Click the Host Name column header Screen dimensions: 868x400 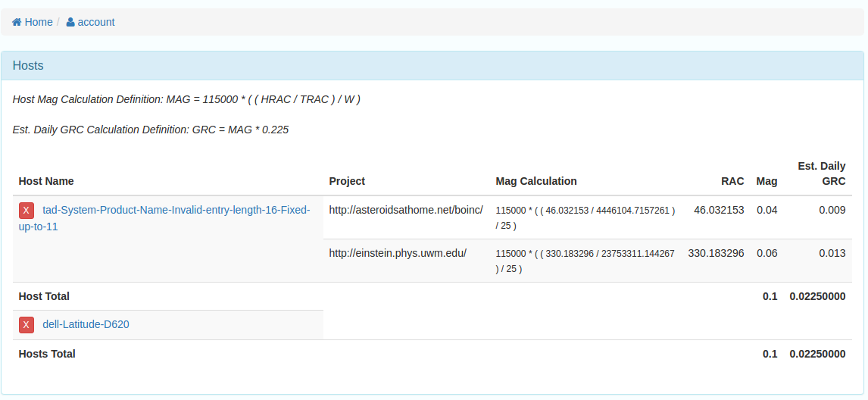click(46, 181)
